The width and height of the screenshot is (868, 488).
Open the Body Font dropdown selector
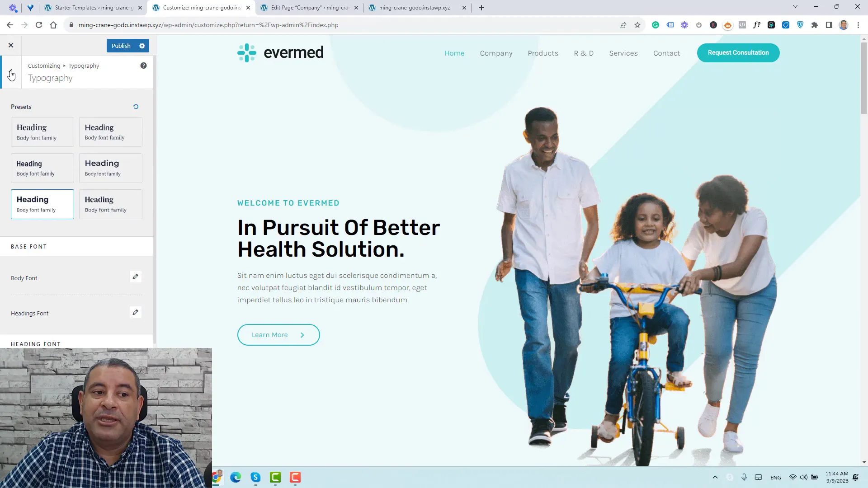pos(136,277)
